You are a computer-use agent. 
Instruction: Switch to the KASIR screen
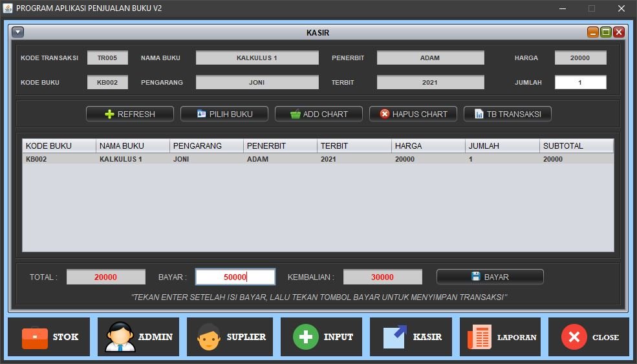coord(411,337)
